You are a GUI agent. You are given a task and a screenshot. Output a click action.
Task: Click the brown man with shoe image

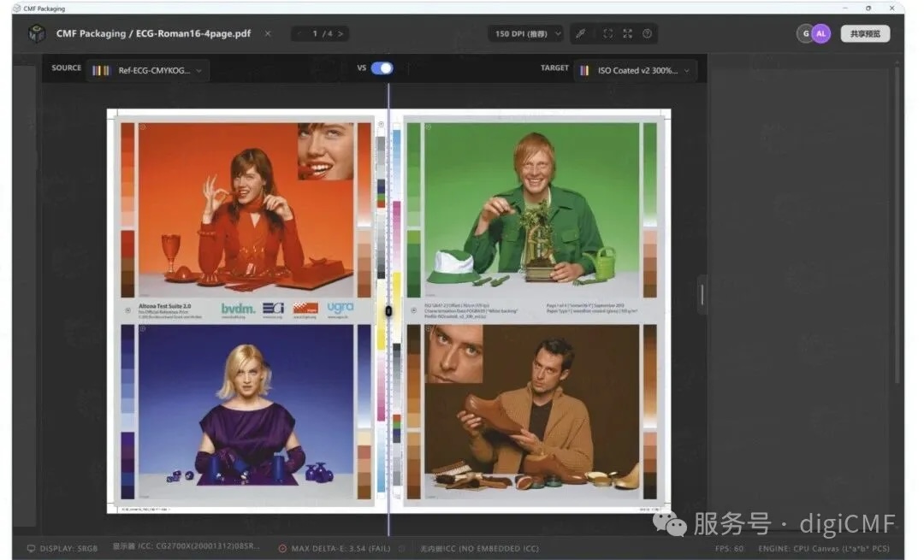point(531,412)
